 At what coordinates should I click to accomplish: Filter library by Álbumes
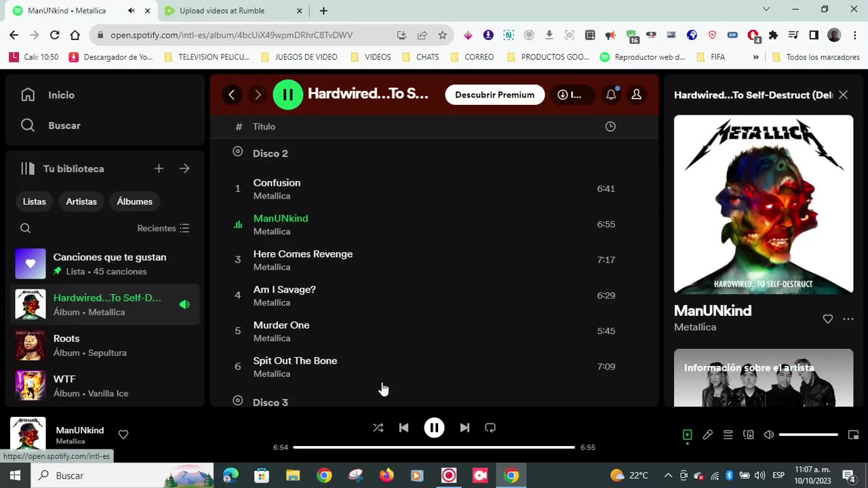pos(134,201)
